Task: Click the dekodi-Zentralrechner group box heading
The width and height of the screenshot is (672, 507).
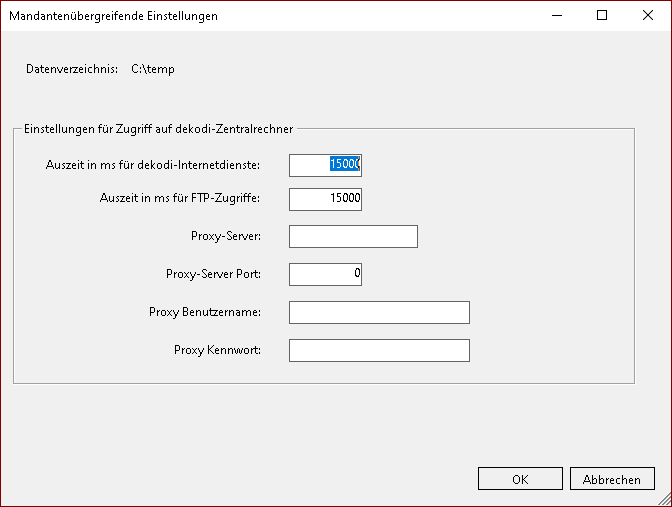Action: click(x=158, y=128)
